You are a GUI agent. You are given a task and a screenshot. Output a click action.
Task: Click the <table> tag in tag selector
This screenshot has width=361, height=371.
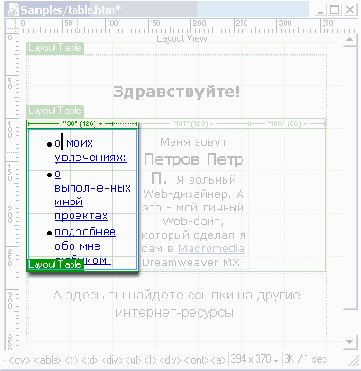48,360
